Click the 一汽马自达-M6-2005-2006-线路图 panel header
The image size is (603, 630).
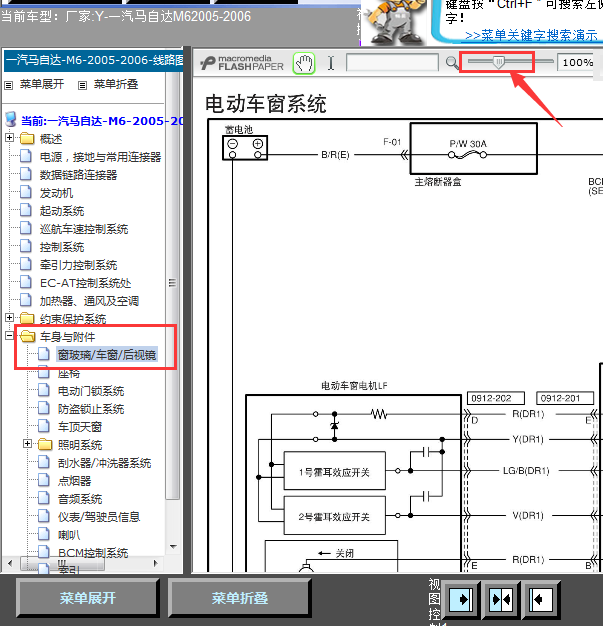pos(94,61)
